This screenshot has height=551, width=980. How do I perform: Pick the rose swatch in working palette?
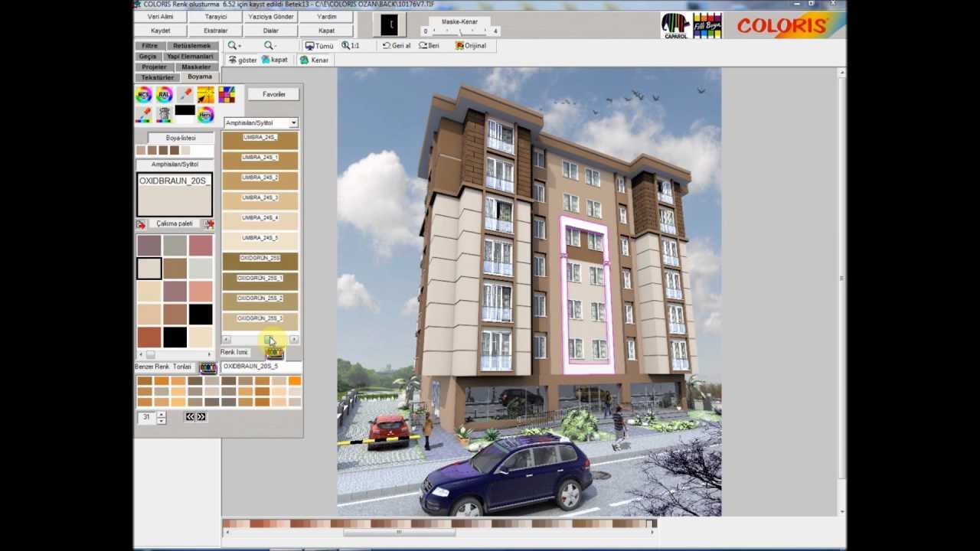pyautogui.click(x=201, y=246)
